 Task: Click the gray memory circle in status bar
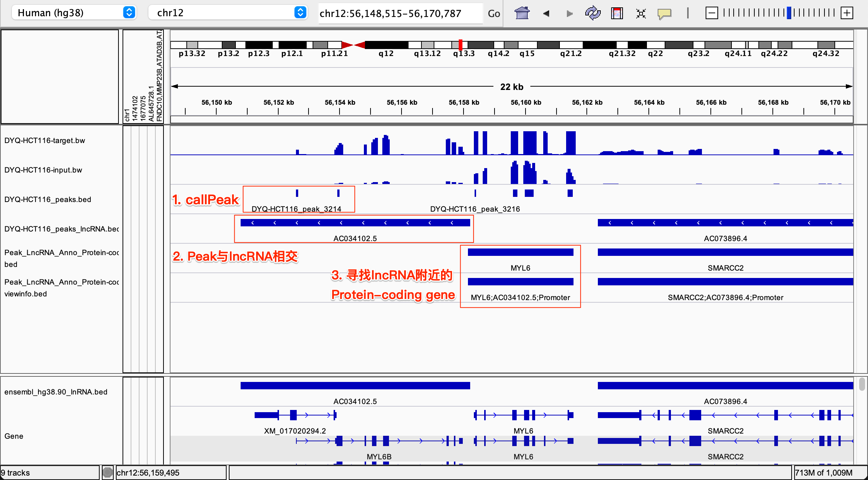(107, 472)
